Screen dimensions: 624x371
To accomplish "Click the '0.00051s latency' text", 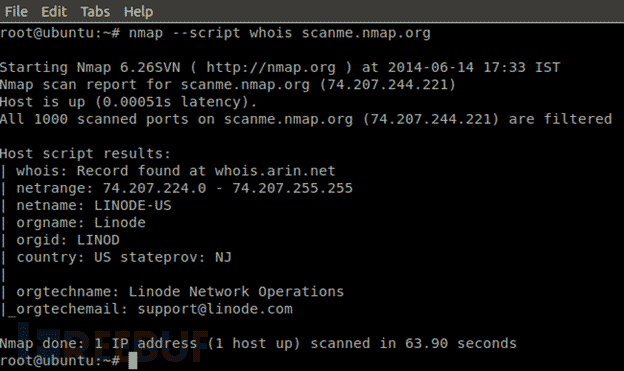I will (171, 102).
